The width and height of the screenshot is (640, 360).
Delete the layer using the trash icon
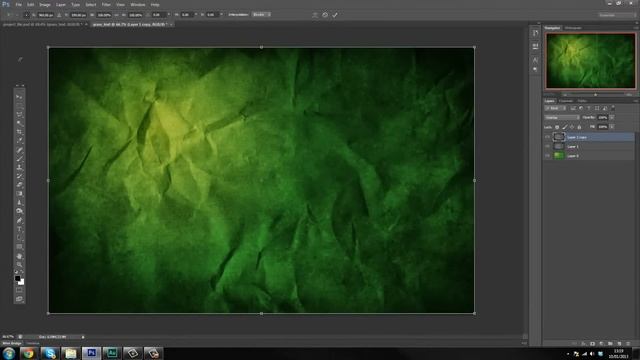coord(628,344)
